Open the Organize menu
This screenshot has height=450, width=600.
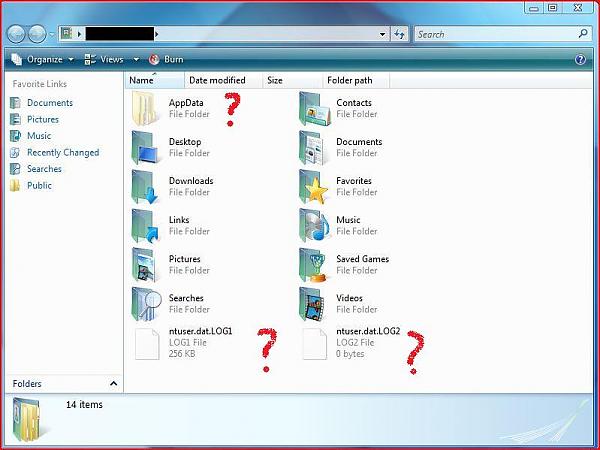click(x=42, y=59)
